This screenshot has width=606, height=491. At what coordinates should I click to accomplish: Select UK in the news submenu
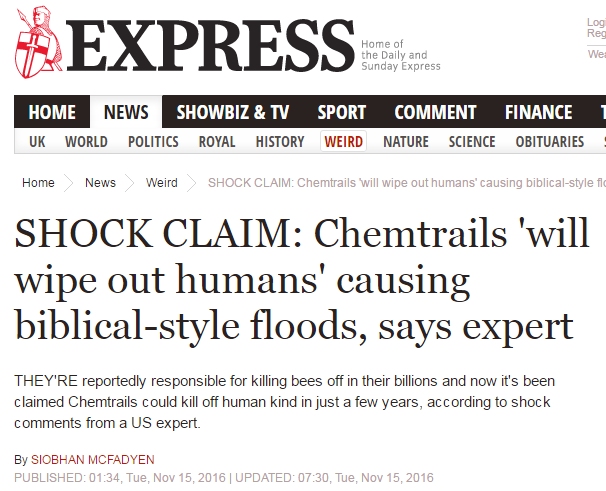(37, 142)
